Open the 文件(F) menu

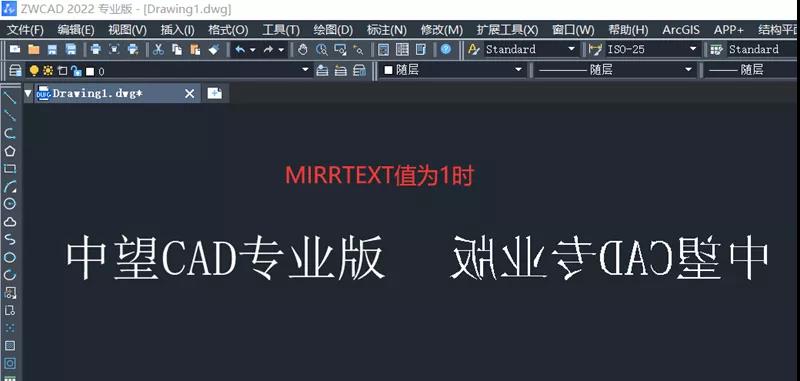25,30
